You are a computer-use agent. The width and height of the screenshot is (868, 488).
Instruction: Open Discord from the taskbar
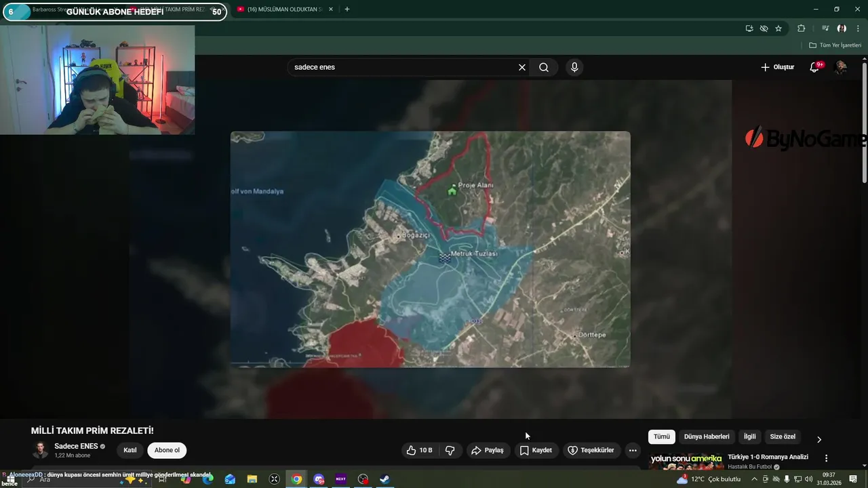tap(319, 479)
